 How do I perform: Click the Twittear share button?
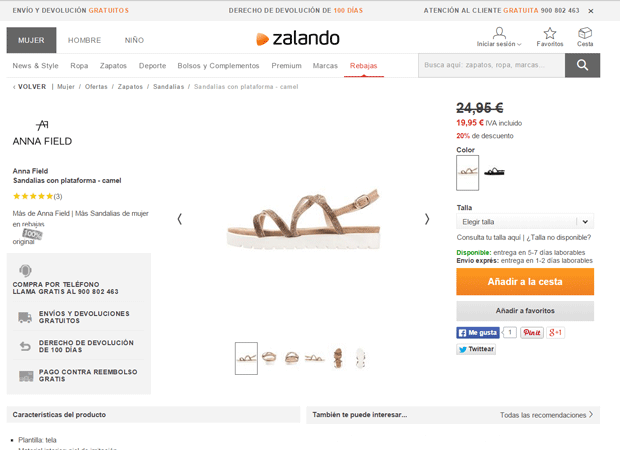point(476,349)
